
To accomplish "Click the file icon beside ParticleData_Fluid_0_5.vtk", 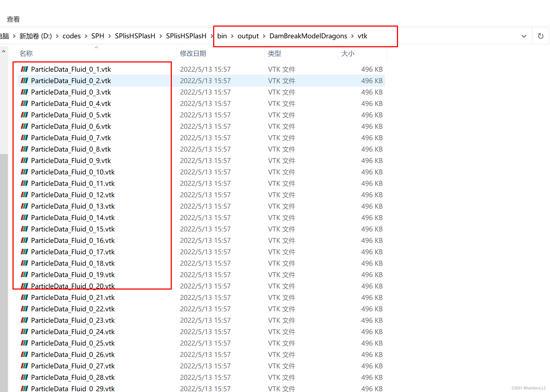I will click(24, 115).
